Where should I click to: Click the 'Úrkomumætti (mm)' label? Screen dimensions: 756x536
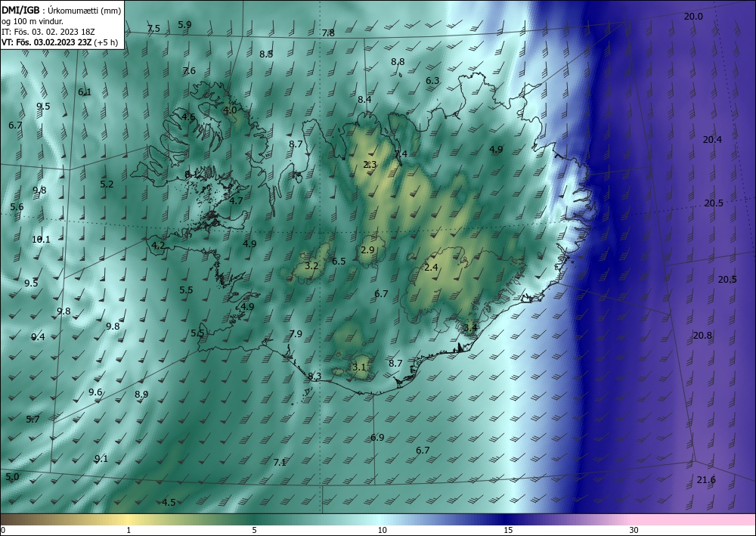click(85, 10)
